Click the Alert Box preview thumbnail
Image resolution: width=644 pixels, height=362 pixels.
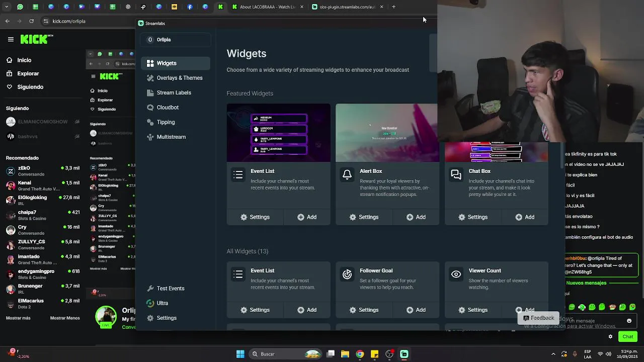[x=386, y=133]
